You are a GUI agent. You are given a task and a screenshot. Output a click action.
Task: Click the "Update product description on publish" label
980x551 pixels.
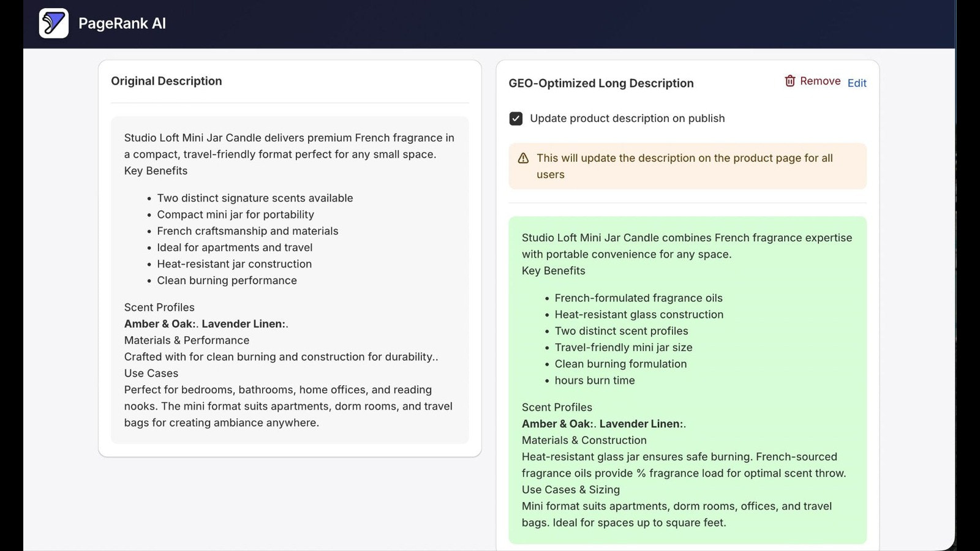click(x=627, y=118)
